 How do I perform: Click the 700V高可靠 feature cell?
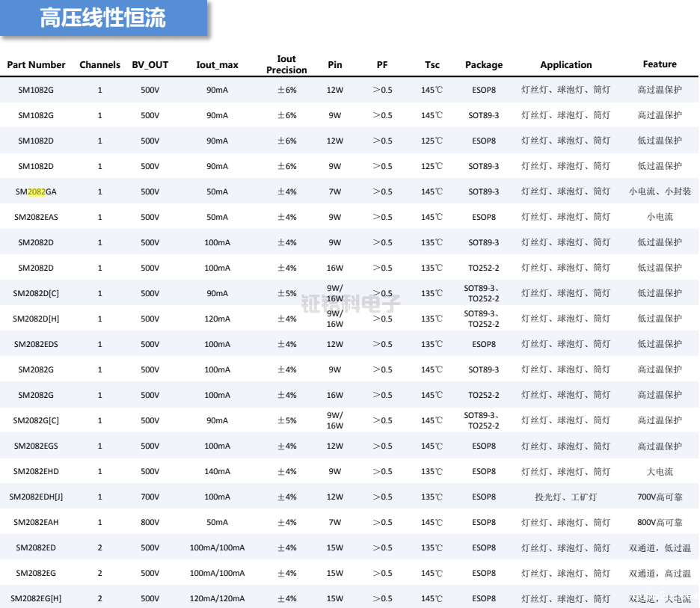click(659, 497)
